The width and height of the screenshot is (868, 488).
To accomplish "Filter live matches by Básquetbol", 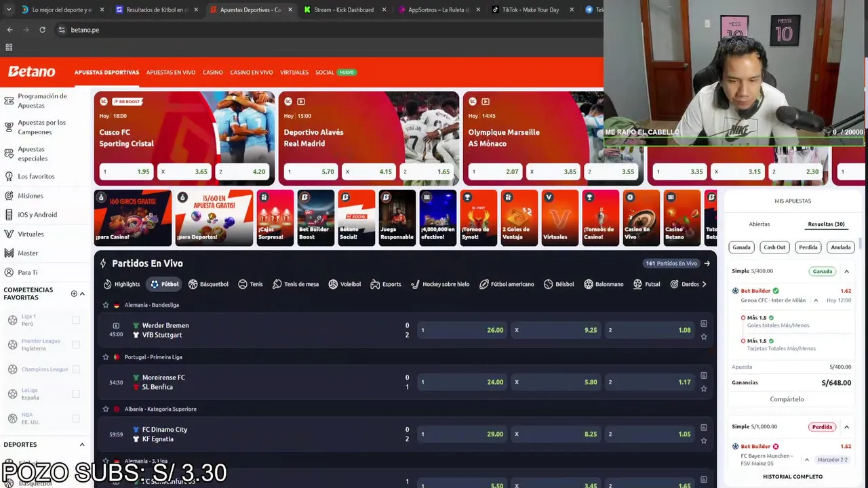I will 208,284.
